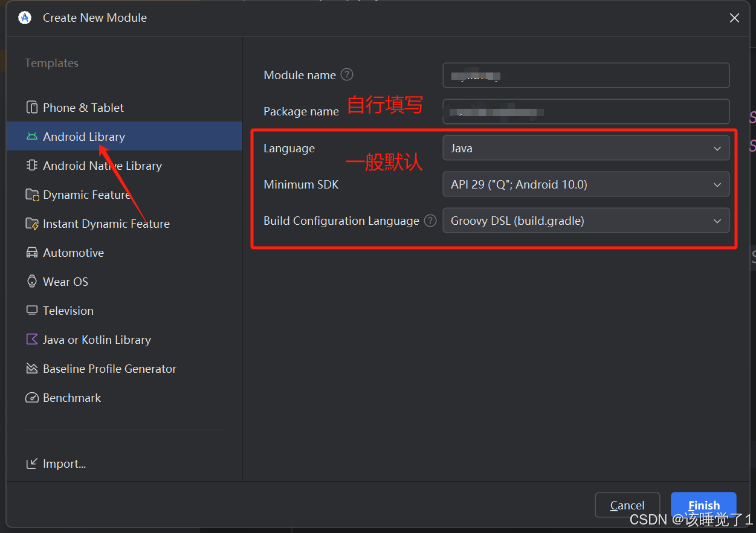Click the Build Configuration Language label
756x533 pixels.
coord(341,221)
